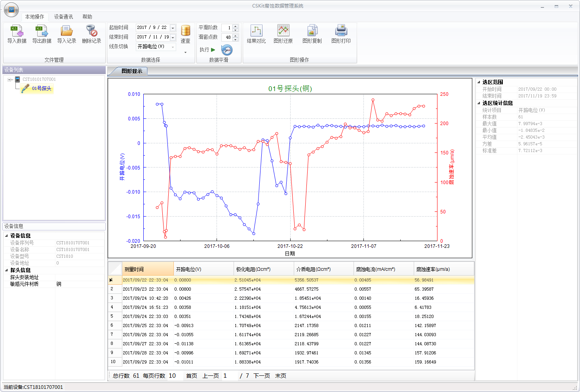Click the 速查 quick query database icon

point(185,30)
